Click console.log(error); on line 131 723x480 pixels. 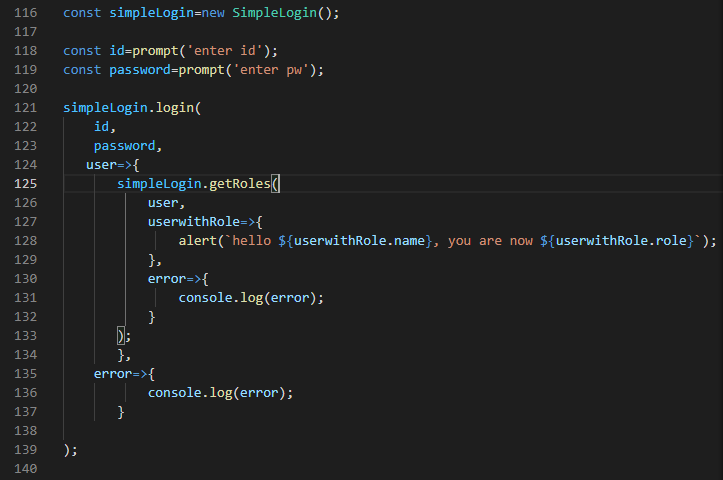pyautogui.click(x=251, y=298)
